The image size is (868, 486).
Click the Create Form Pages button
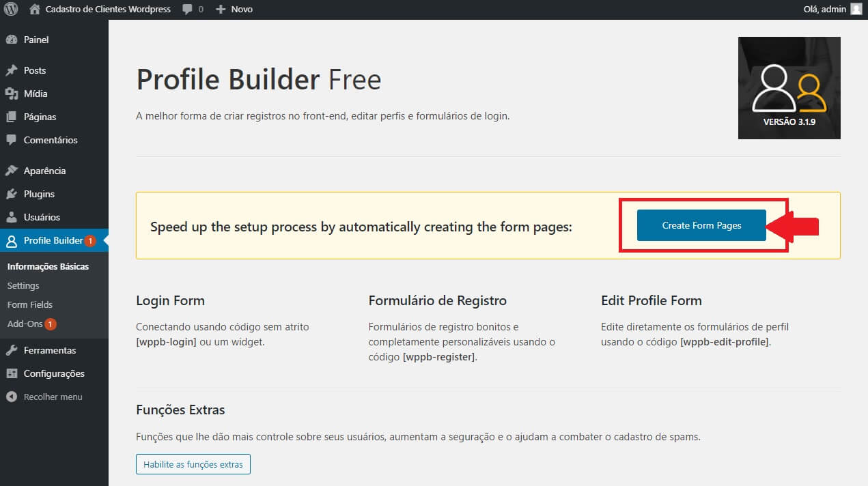point(701,225)
